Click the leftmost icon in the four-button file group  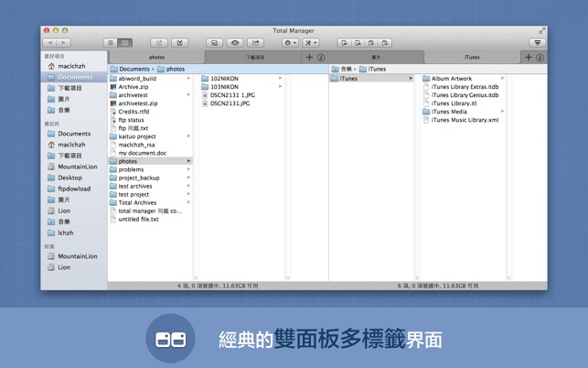tap(344, 43)
